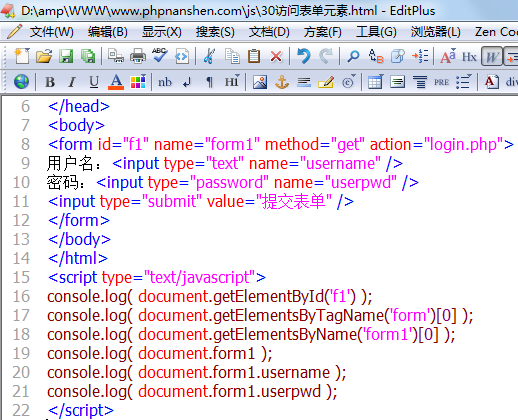
Task: Toggle Hex viewer Hx button
Action: tap(469, 57)
